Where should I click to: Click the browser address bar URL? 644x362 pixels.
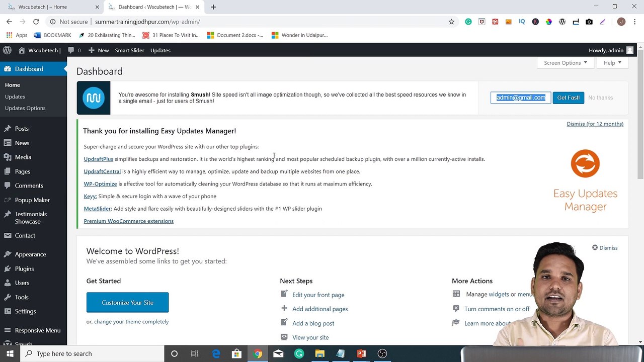(147, 22)
